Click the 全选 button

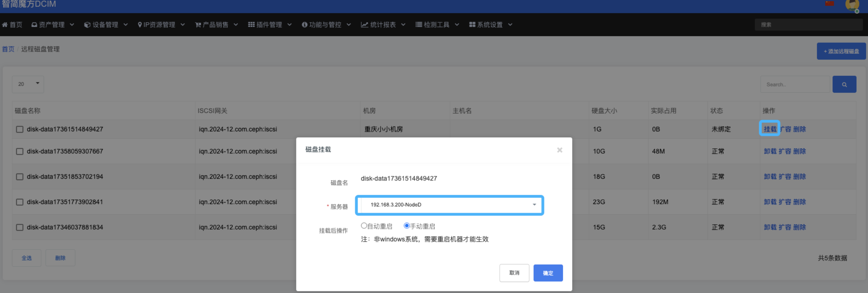coord(26,258)
